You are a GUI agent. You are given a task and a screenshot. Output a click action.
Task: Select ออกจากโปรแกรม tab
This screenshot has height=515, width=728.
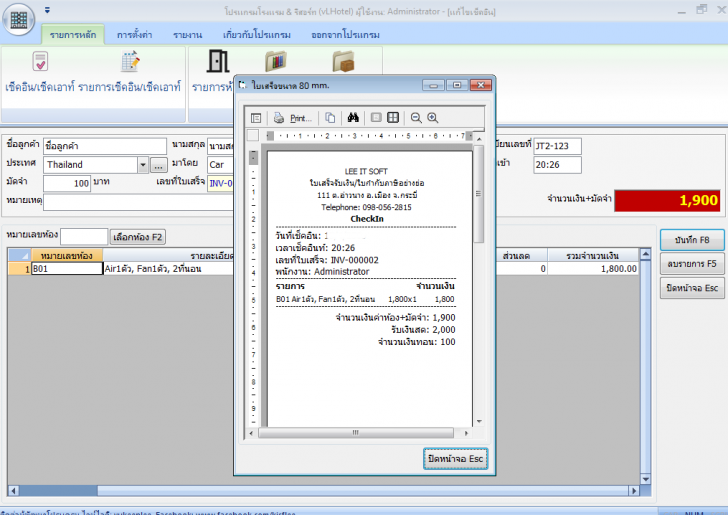[345, 35]
